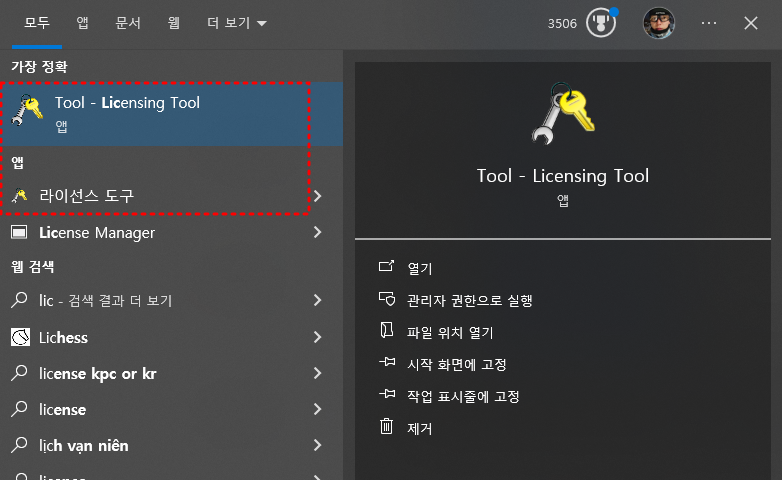Open the user profile avatar
The image size is (782, 480).
[659, 23]
